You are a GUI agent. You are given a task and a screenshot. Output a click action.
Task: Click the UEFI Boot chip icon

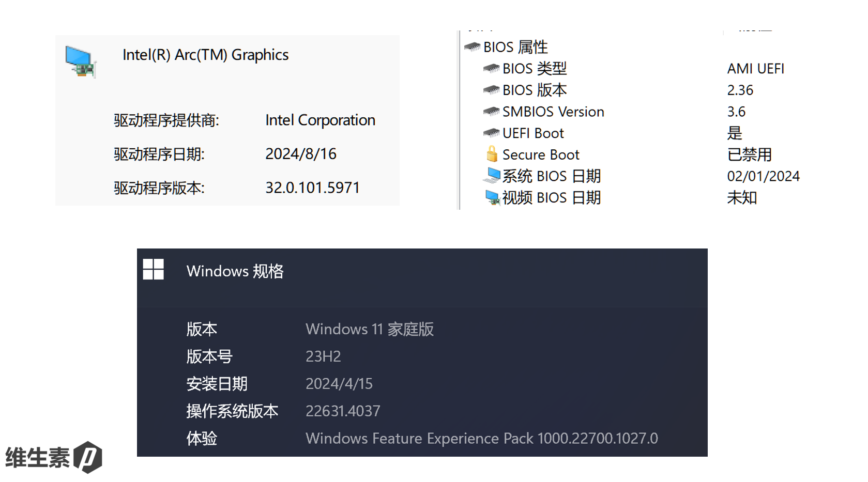[x=491, y=133]
